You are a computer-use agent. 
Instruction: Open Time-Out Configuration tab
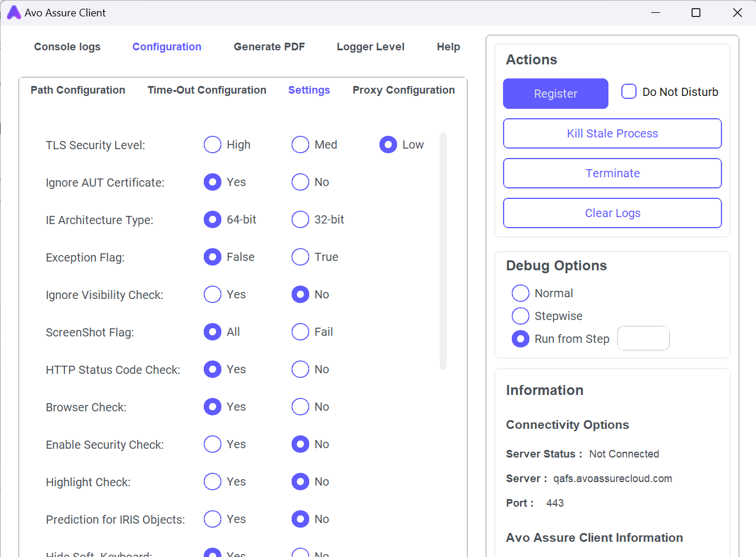[x=207, y=90]
